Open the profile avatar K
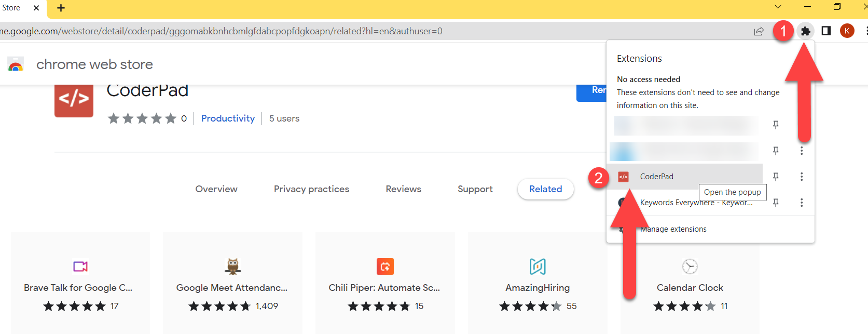Image resolution: width=868 pixels, height=334 pixels. point(847,31)
